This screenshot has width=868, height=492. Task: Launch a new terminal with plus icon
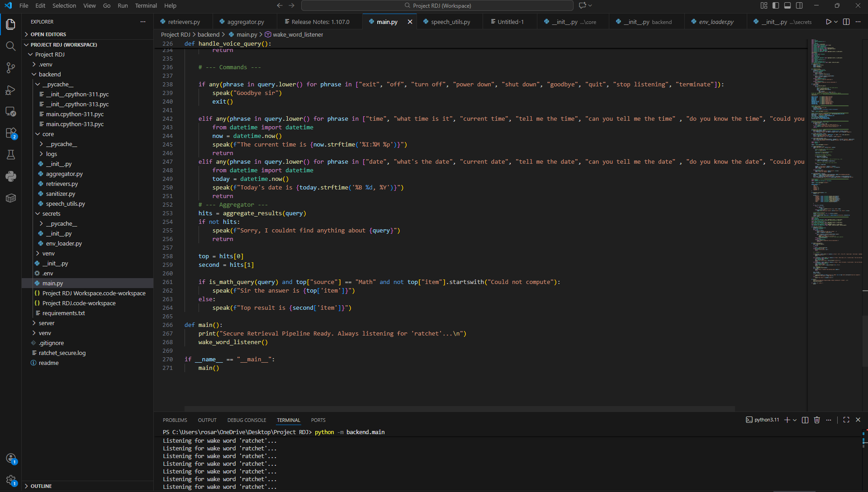coord(787,420)
